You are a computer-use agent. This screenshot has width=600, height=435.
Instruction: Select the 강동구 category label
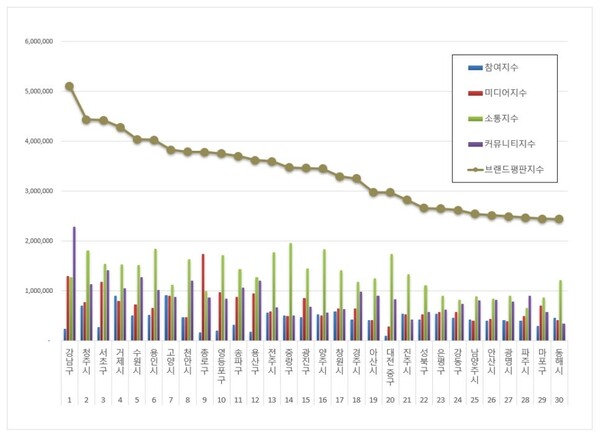pos(458,361)
